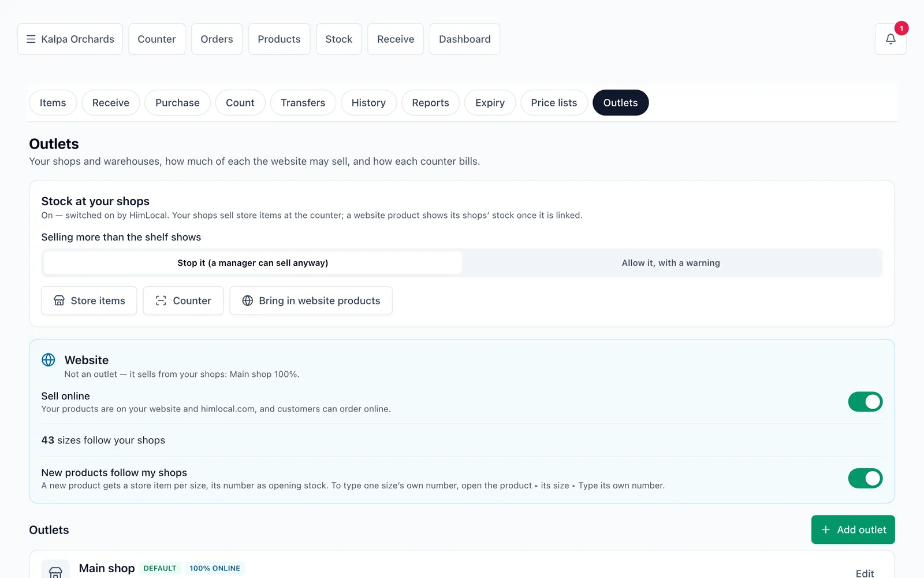Switch to the Purchase tab
This screenshot has height=578, width=924.
[177, 103]
